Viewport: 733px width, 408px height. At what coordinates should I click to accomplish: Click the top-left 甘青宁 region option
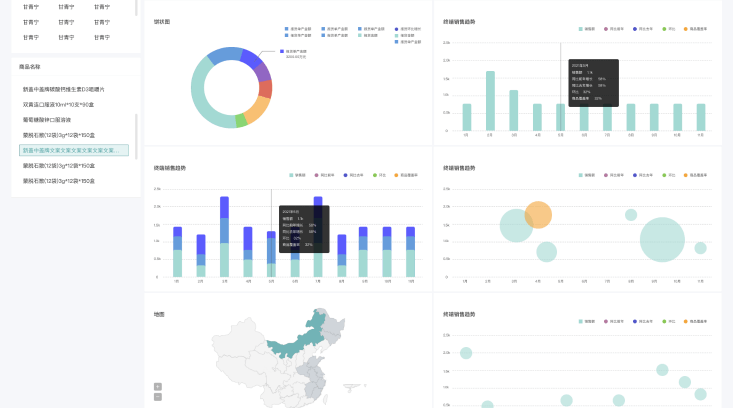(32, 7)
